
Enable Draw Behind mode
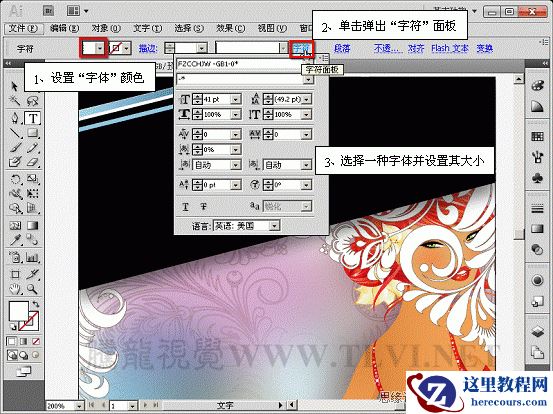click(x=23, y=355)
